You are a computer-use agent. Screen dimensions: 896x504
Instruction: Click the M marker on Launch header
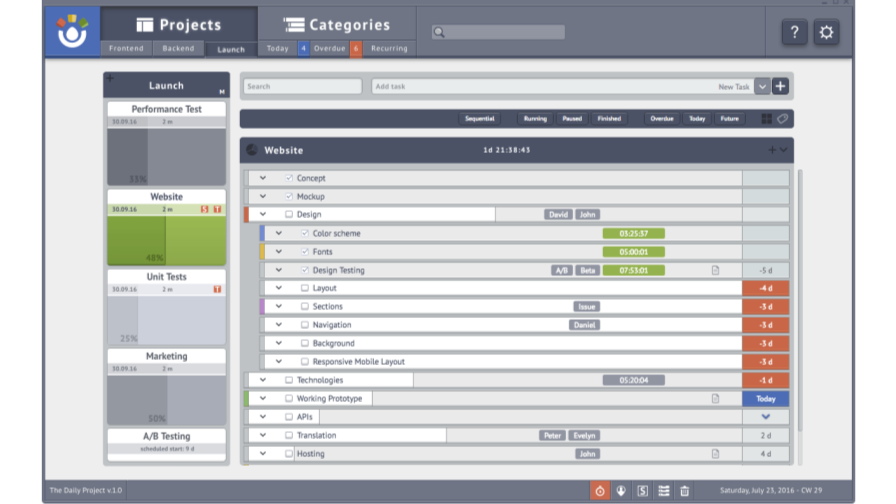222,91
